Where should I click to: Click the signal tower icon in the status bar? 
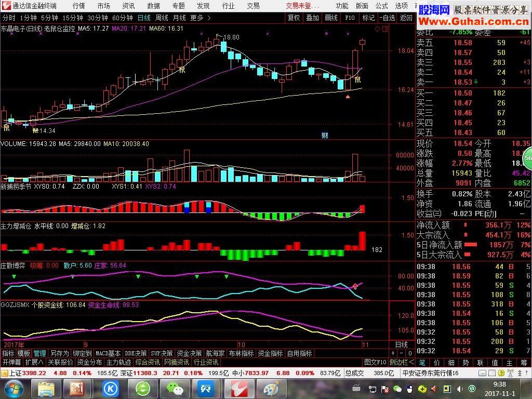510,373
